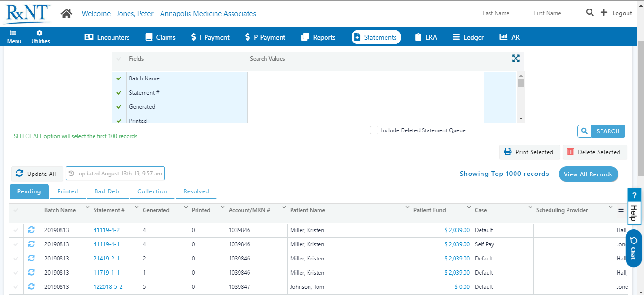This screenshot has width=644, height=295.
Task: Expand the Patient Name column dropdown
Action: point(407,208)
